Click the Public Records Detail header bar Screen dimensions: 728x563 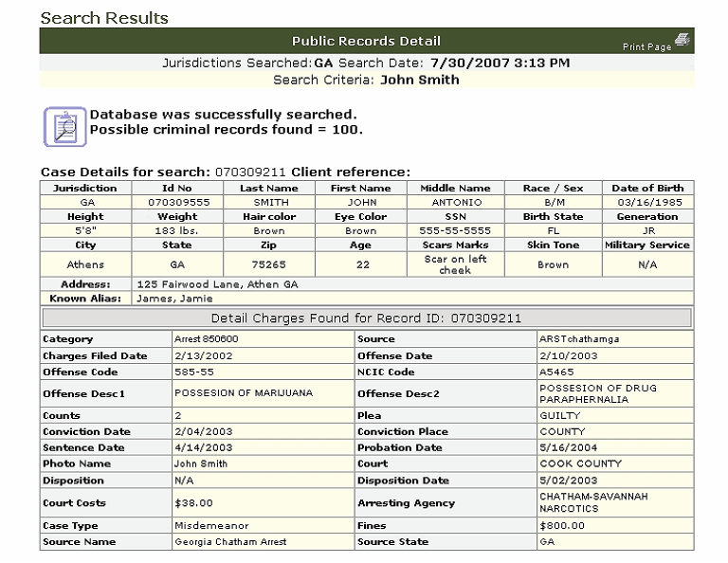pos(366,41)
